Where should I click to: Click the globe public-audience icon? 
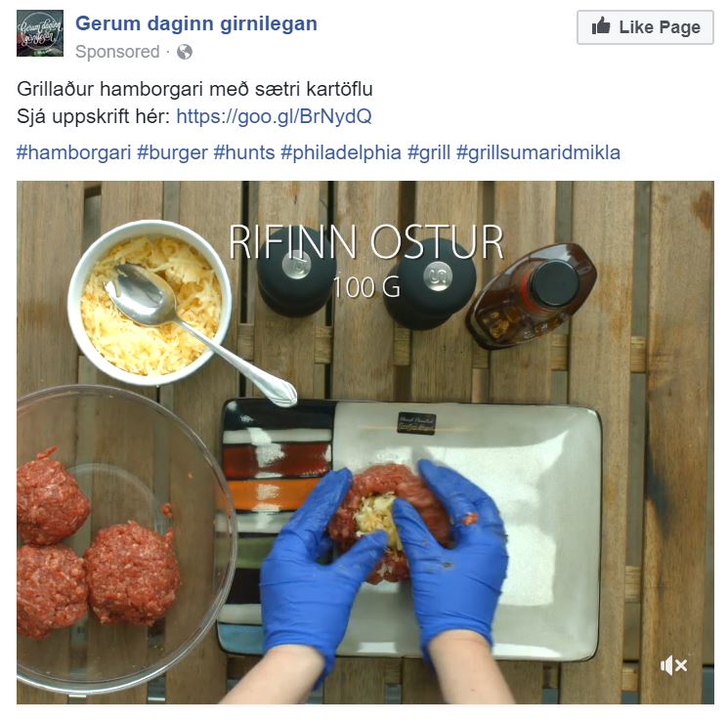tap(185, 52)
